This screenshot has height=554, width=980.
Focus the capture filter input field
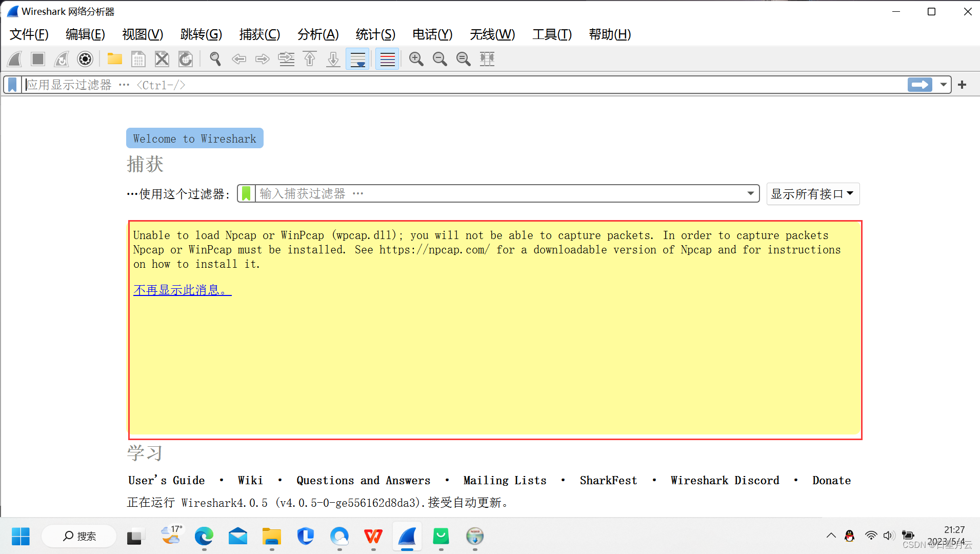click(500, 193)
